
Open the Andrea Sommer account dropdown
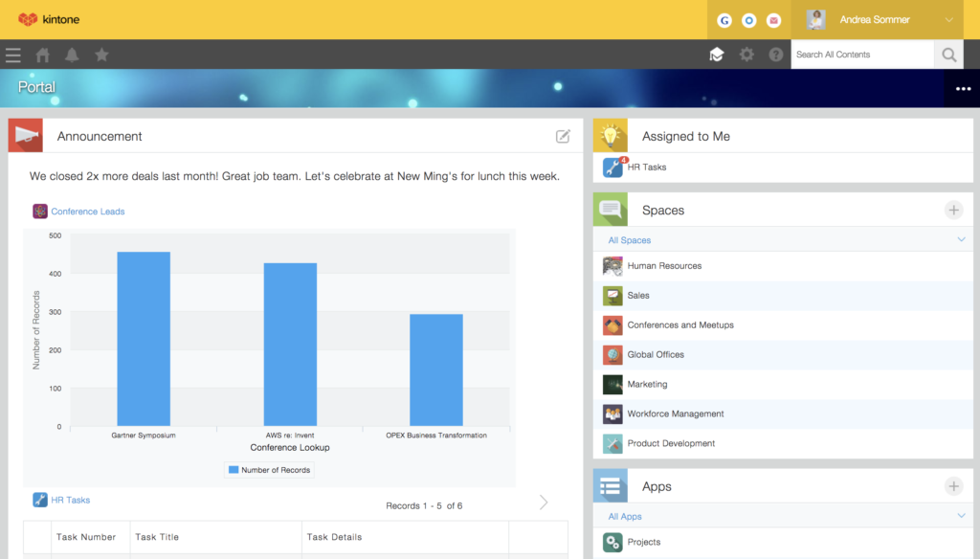click(x=874, y=19)
